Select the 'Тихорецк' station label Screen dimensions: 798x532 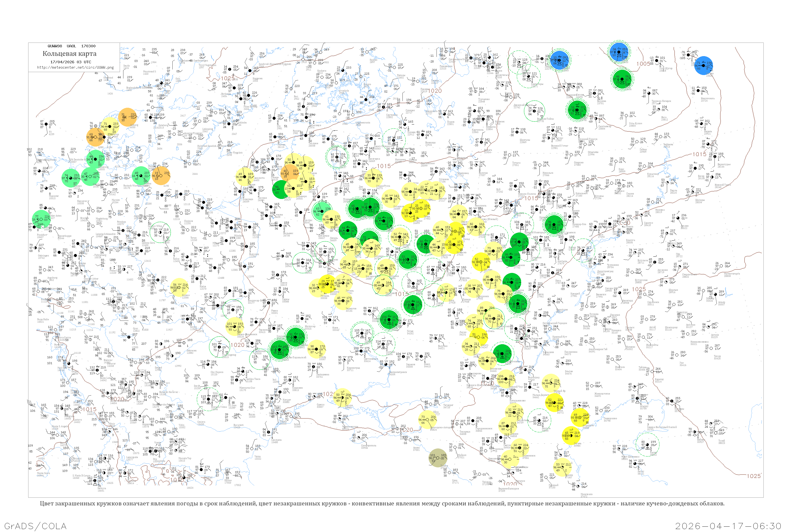click(465, 432)
